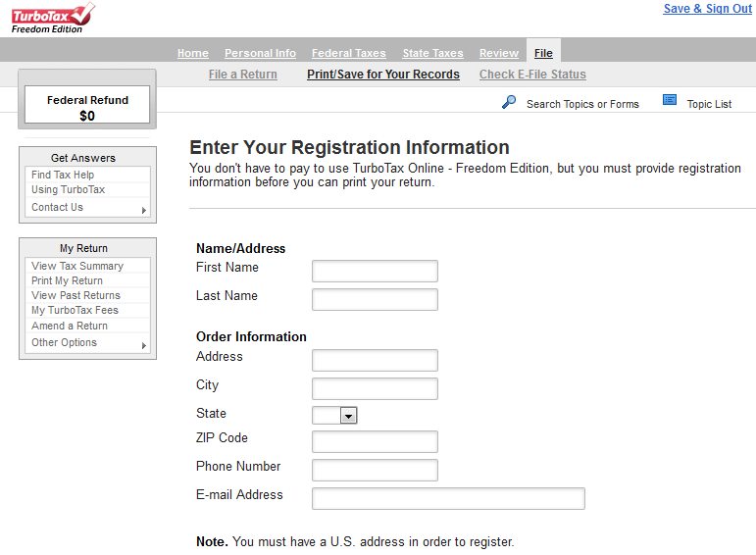Open the State dropdown list
Viewport: 756px width, 555px height.
click(x=348, y=415)
